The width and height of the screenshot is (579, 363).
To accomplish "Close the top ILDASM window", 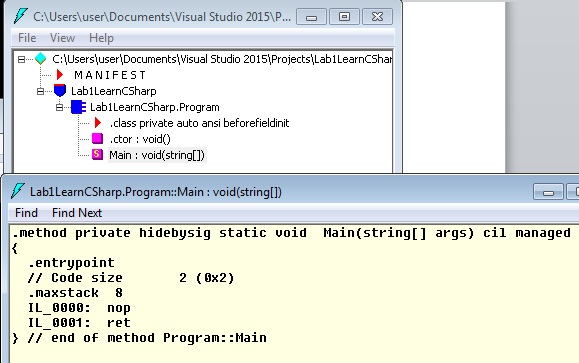I will [x=377, y=17].
